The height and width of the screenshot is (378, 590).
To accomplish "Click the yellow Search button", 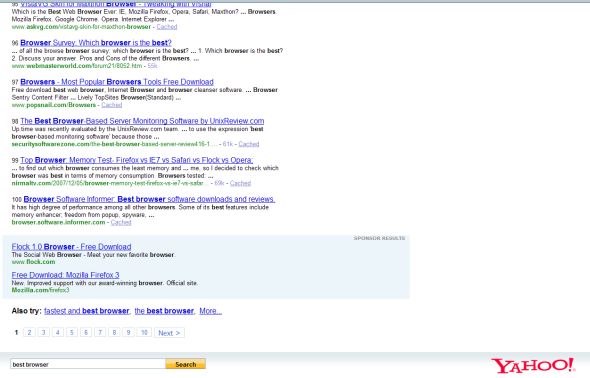I will (x=186, y=364).
